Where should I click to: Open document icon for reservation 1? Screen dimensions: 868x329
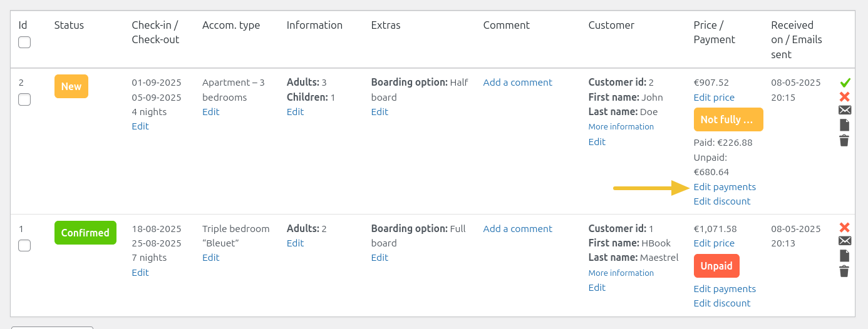point(845,256)
